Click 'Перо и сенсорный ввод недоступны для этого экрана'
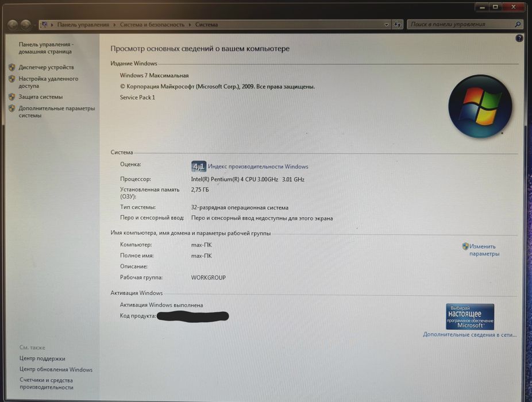 click(262, 218)
